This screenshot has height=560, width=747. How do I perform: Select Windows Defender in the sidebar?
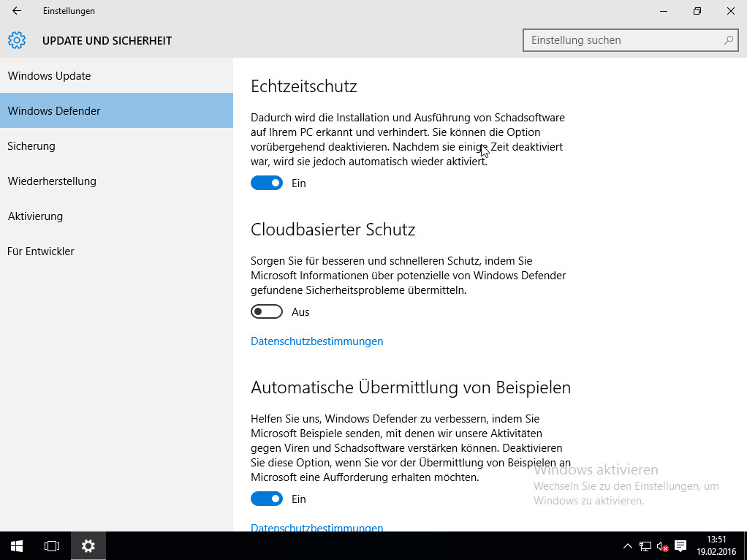click(116, 110)
